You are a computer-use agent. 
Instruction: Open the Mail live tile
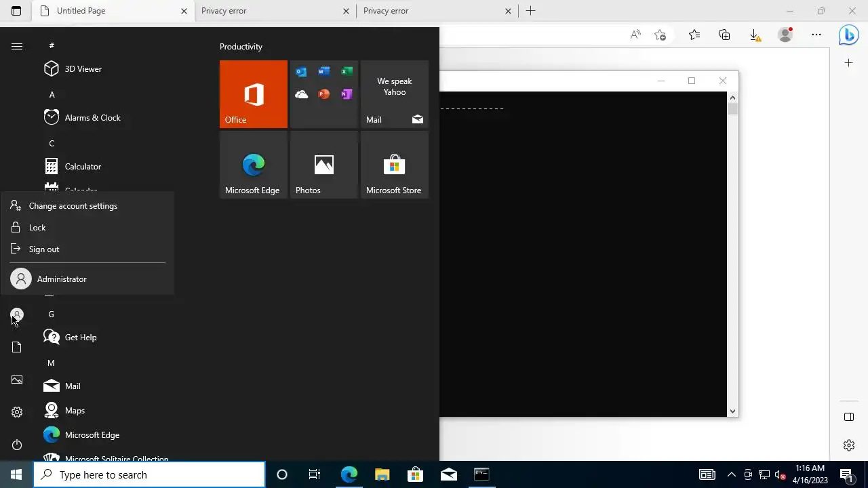pyautogui.click(x=395, y=94)
